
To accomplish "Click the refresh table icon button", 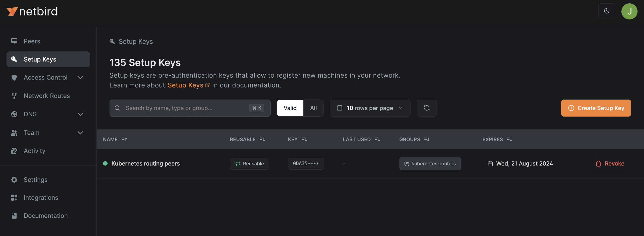I will (x=426, y=108).
